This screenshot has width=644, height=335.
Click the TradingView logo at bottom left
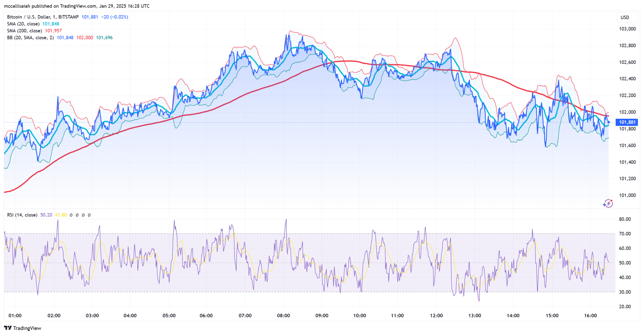[x=23, y=328]
